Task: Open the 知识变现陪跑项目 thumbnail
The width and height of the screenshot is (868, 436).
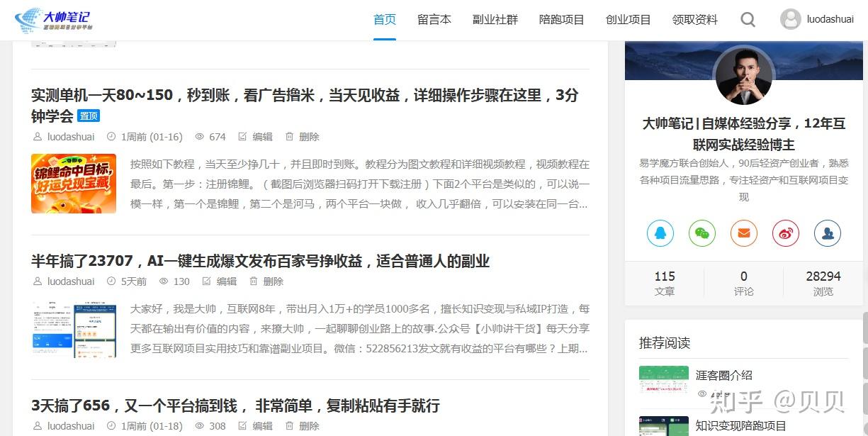Action: 664,426
